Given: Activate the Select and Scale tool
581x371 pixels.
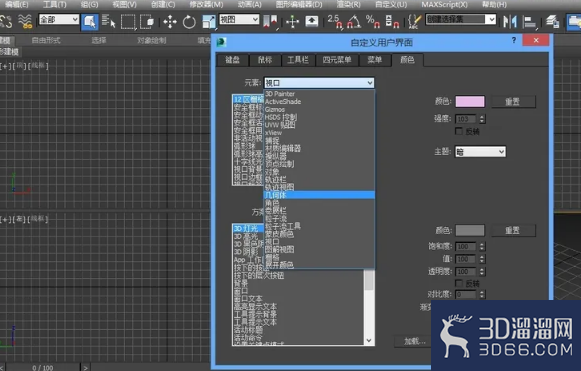Looking at the screenshot, I should click(x=209, y=21).
